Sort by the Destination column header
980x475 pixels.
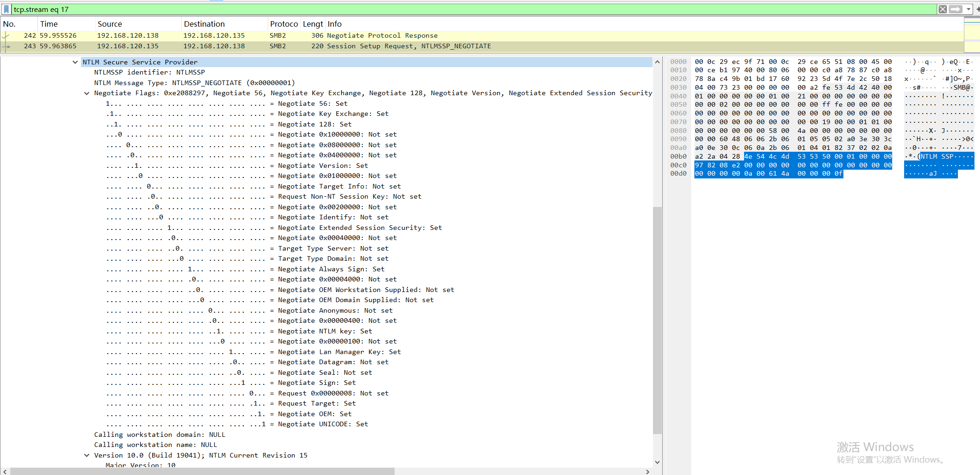pyautogui.click(x=204, y=24)
